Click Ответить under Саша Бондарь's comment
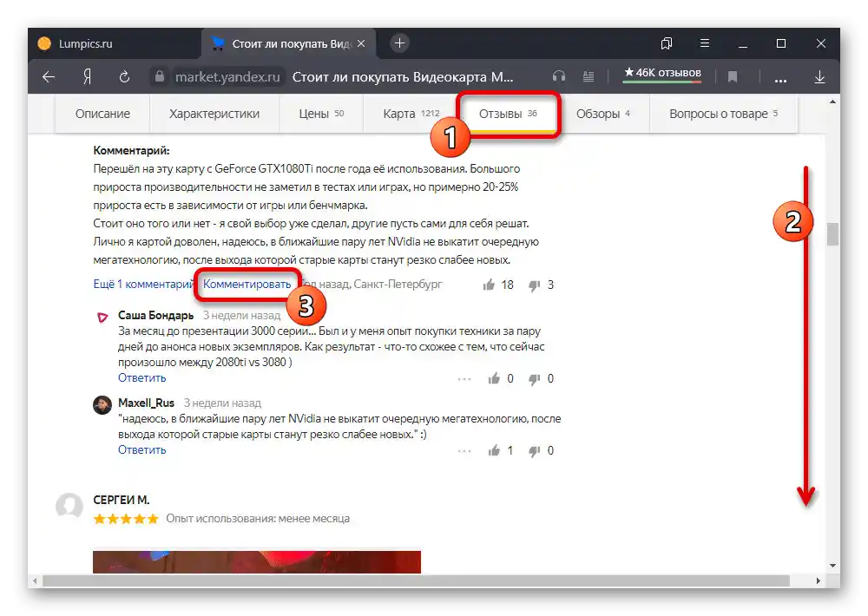This screenshot has width=868, height=616. coord(141,378)
